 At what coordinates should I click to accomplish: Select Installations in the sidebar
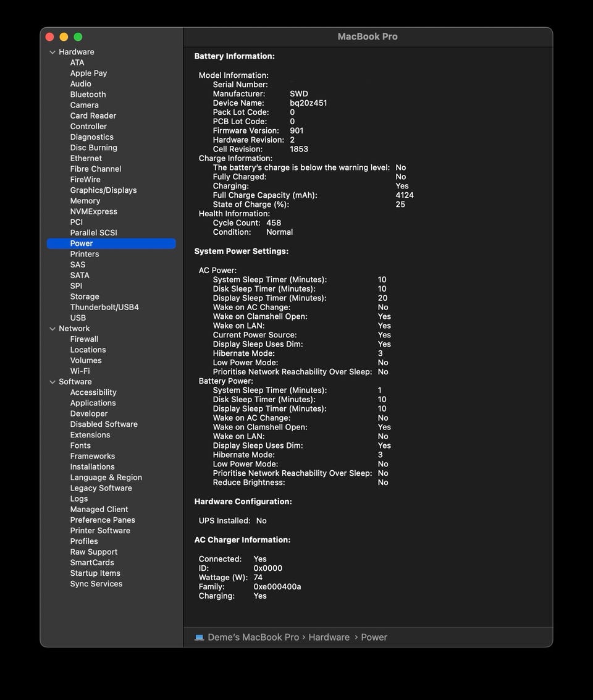pyautogui.click(x=93, y=467)
